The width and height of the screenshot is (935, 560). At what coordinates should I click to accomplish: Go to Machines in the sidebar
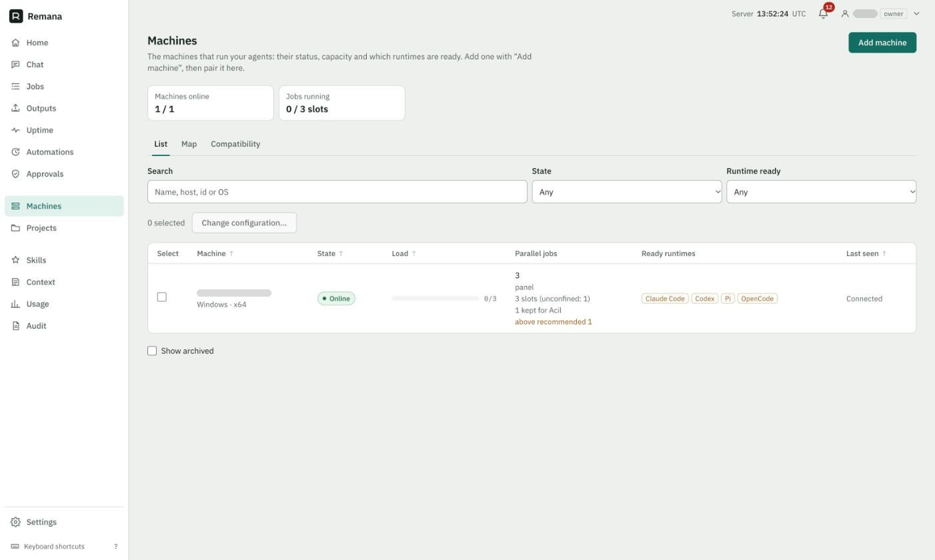coord(64,206)
